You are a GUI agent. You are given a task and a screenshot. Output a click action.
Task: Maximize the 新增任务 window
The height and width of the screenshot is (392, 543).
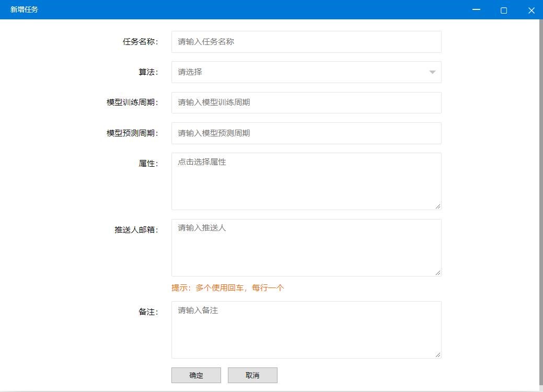[504, 10]
